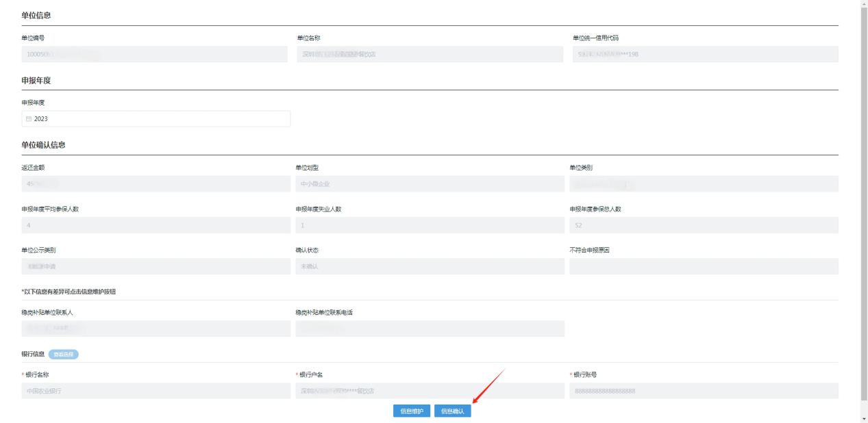Click the 信息确认 button
868x423 pixels.
tap(452, 411)
